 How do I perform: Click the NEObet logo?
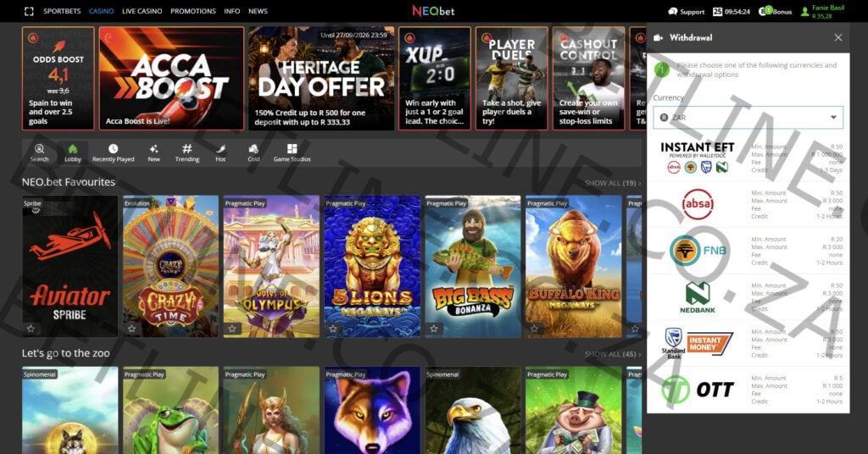coord(433,10)
